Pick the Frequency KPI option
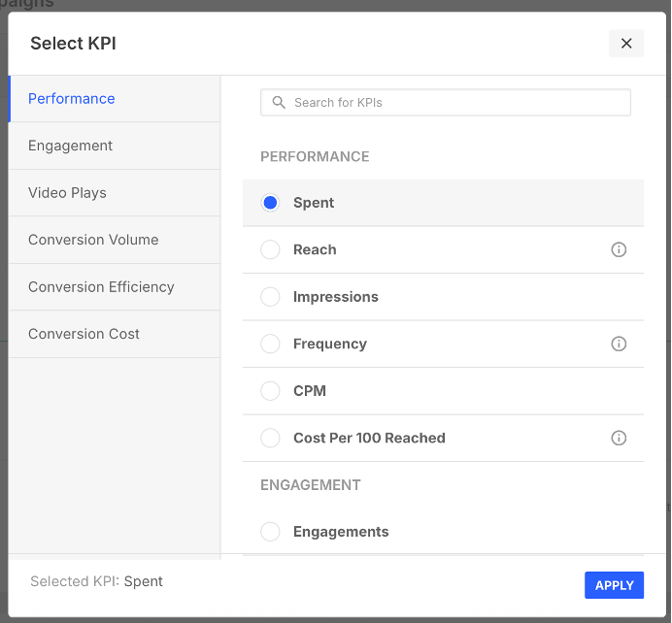This screenshot has width=672, height=623. click(270, 344)
